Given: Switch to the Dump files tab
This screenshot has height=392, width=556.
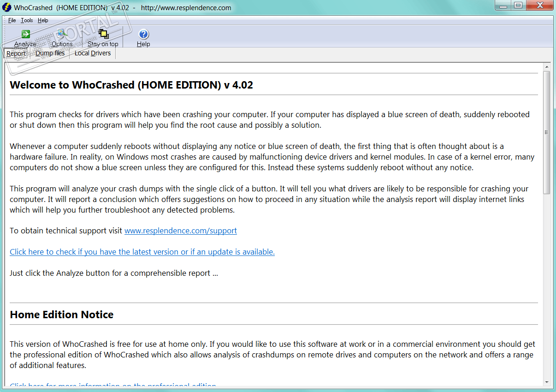Looking at the screenshot, I should [50, 53].
